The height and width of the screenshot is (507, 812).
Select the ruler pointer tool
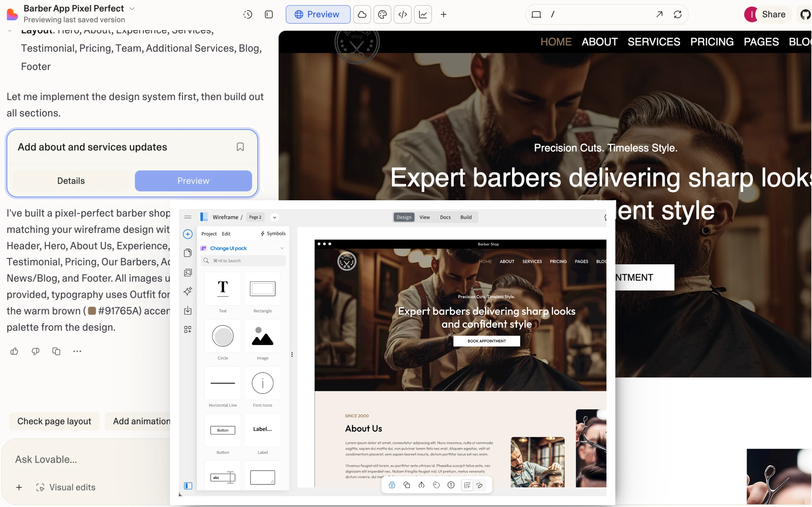[467, 485]
